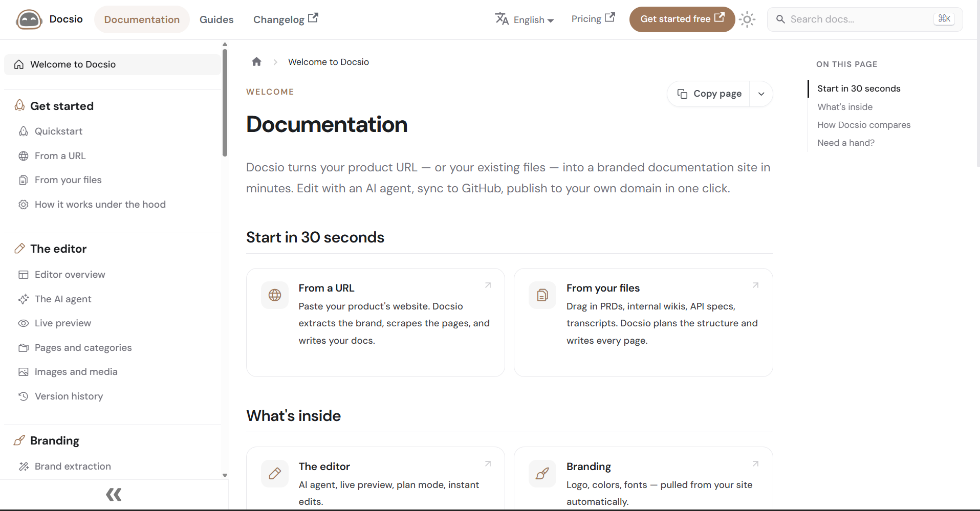Image resolution: width=980 pixels, height=511 pixels.
Task: Jump to Need a hand? section
Action: click(846, 143)
